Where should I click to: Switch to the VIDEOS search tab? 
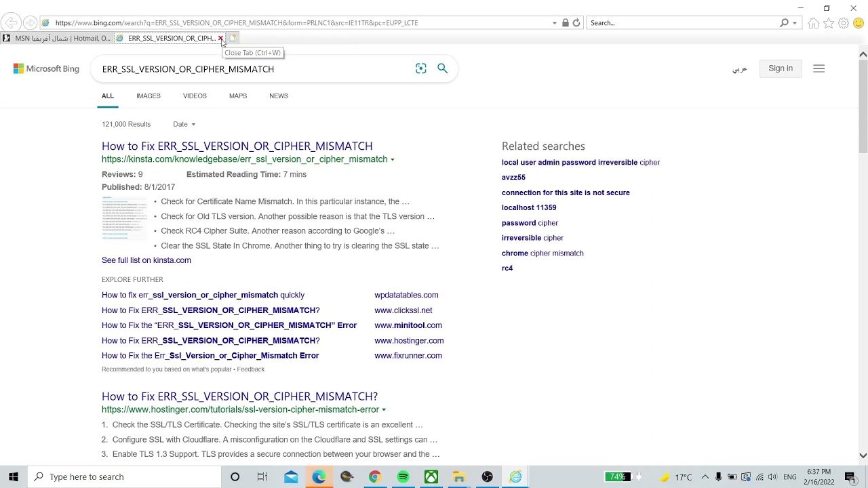[195, 96]
